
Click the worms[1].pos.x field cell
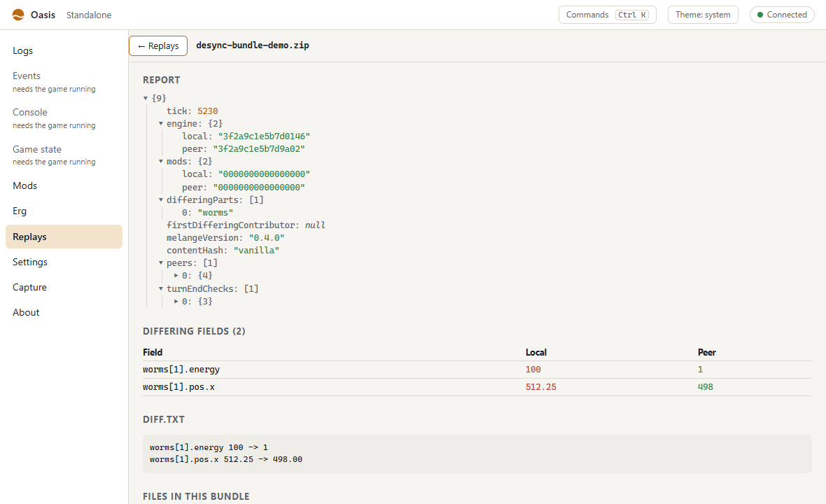pyautogui.click(x=178, y=387)
